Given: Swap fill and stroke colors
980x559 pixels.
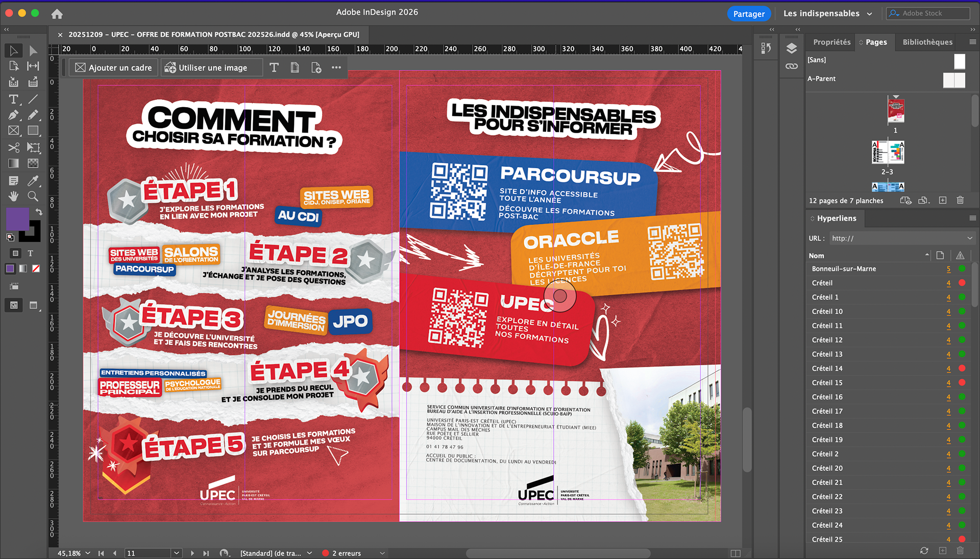Looking at the screenshot, I should (39, 212).
